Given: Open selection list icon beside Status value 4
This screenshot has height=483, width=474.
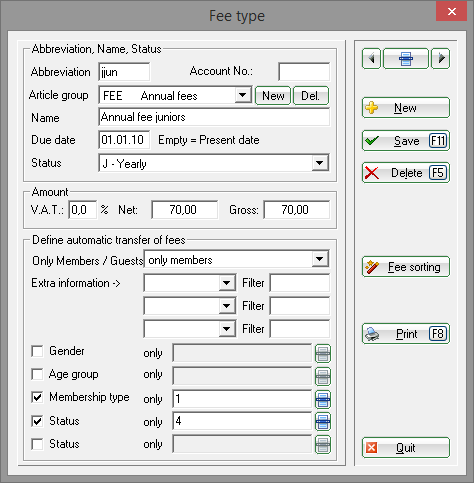Looking at the screenshot, I should click(x=323, y=422).
